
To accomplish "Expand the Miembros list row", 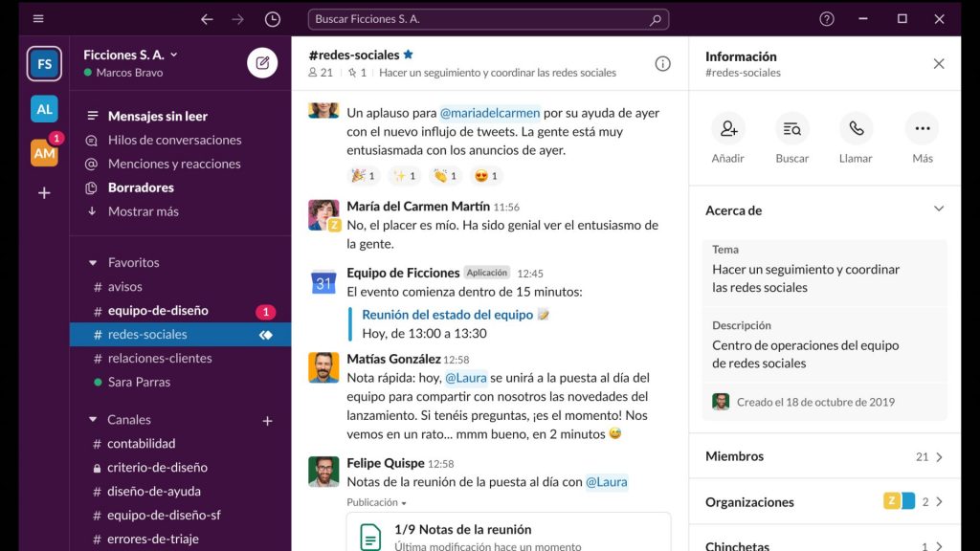I will click(824, 456).
